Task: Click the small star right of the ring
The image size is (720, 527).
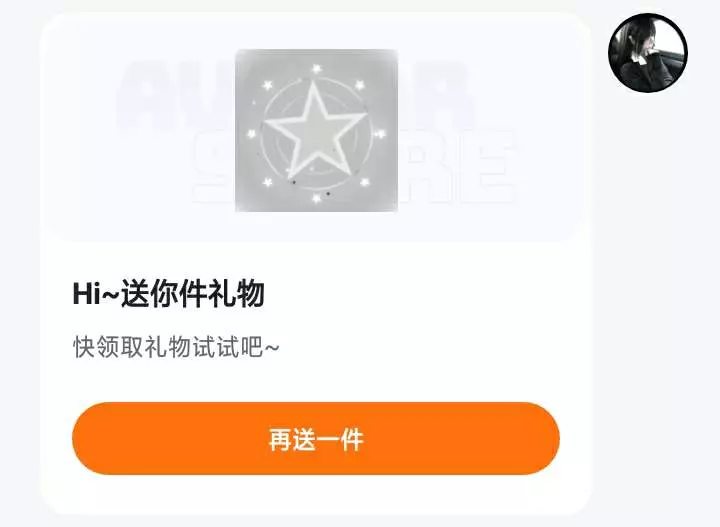Action: (x=380, y=134)
